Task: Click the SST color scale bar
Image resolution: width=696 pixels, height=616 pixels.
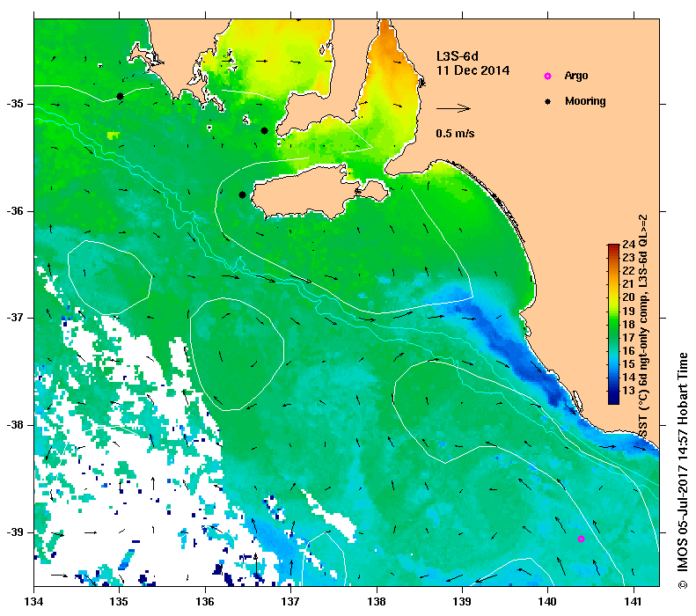Action: point(613,324)
